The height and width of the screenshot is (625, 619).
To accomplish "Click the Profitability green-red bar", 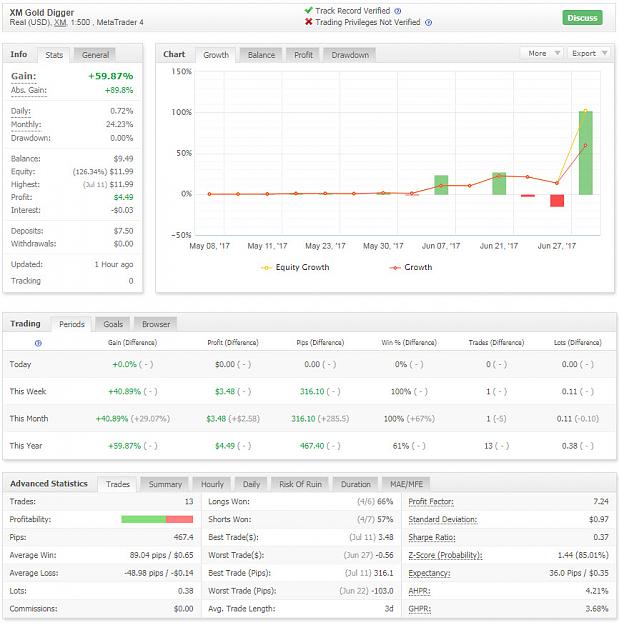I will 157,519.
